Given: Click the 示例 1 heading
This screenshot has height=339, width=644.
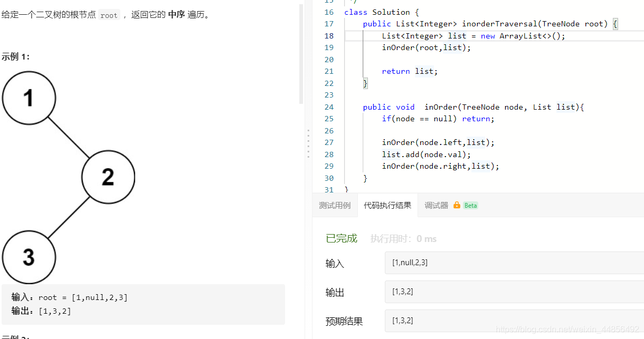Looking at the screenshot, I should point(16,56).
